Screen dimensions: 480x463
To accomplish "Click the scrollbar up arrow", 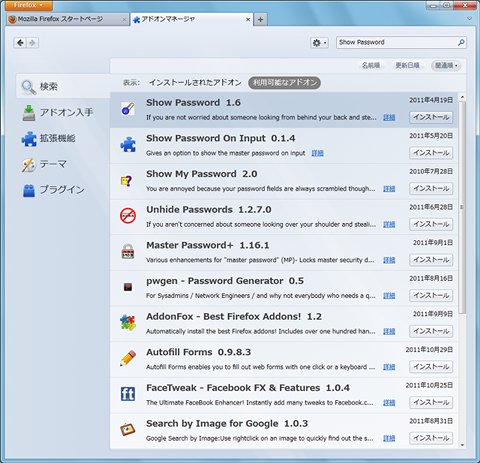I will click(462, 97).
